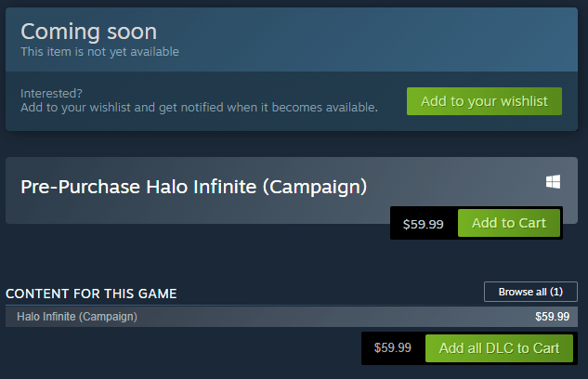The height and width of the screenshot is (379, 588).
Task: Click the Windows platform icon
Action: point(553,182)
